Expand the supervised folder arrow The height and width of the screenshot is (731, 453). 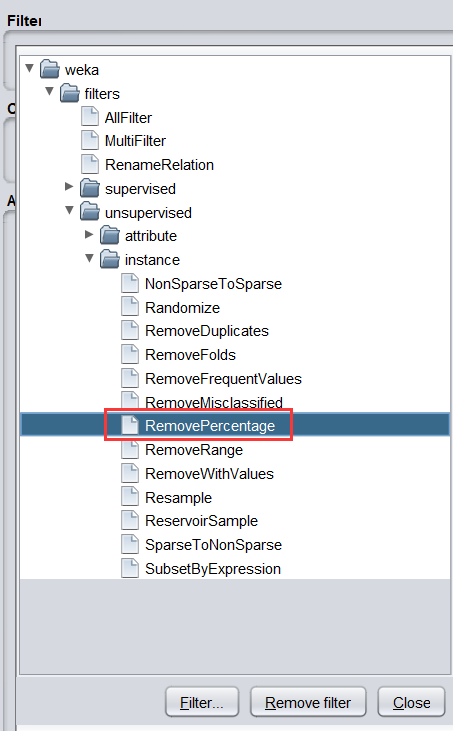(x=69, y=186)
